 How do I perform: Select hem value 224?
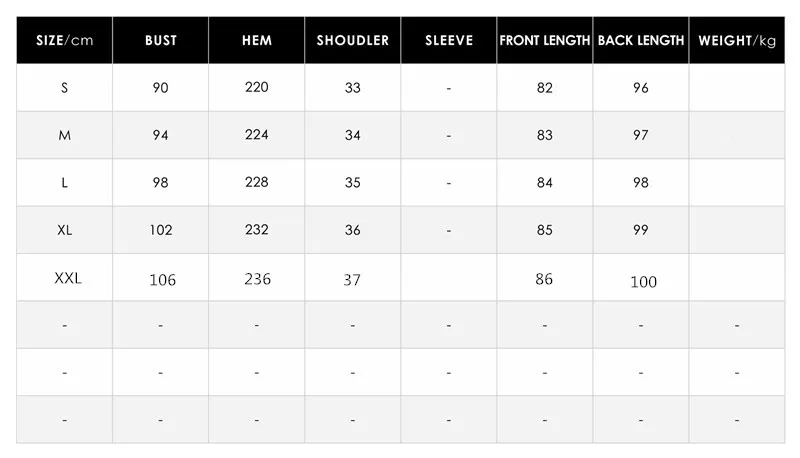click(257, 135)
